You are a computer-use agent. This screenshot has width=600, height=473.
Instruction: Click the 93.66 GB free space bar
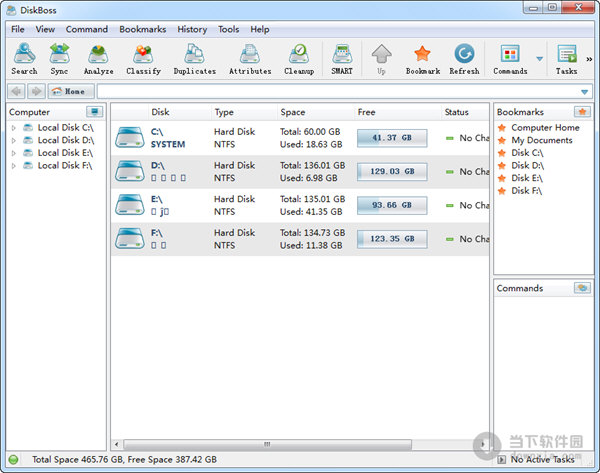tap(392, 205)
